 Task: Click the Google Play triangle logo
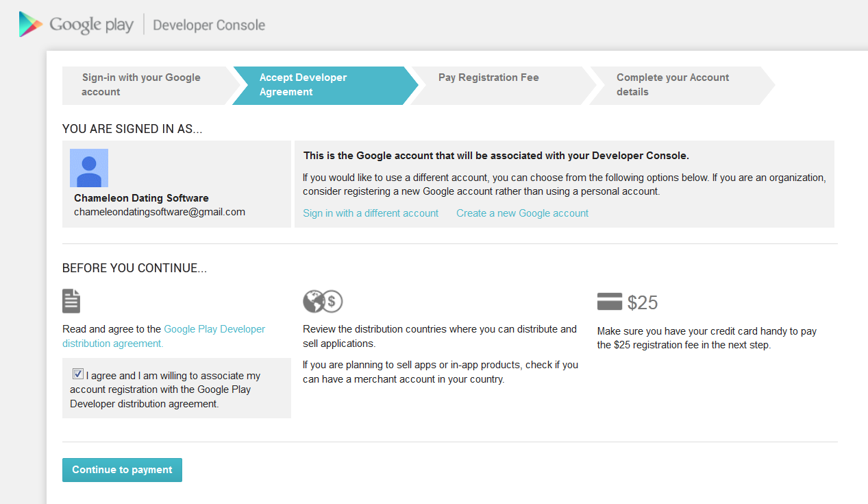tap(31, 25)
